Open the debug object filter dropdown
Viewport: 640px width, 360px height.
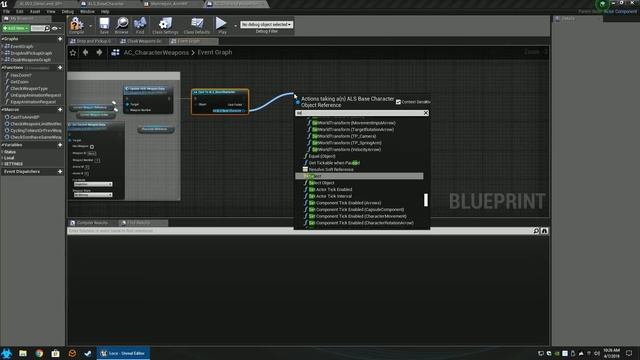(x=266, y=24)
